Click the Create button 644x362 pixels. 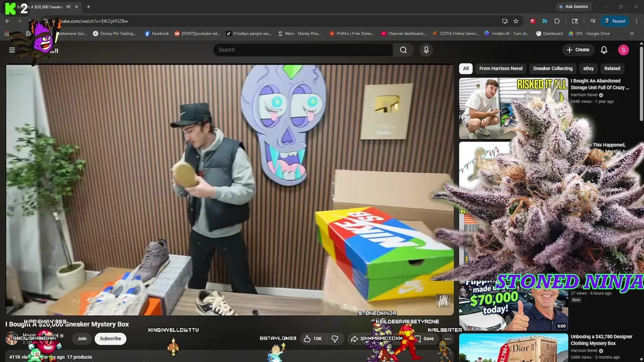coord(578,50)
